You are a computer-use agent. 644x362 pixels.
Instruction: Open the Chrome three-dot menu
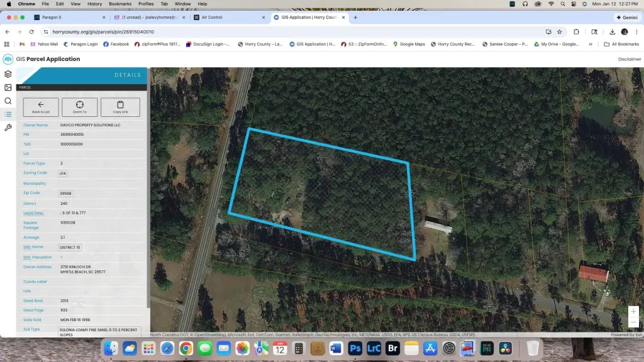coord(636,31)
